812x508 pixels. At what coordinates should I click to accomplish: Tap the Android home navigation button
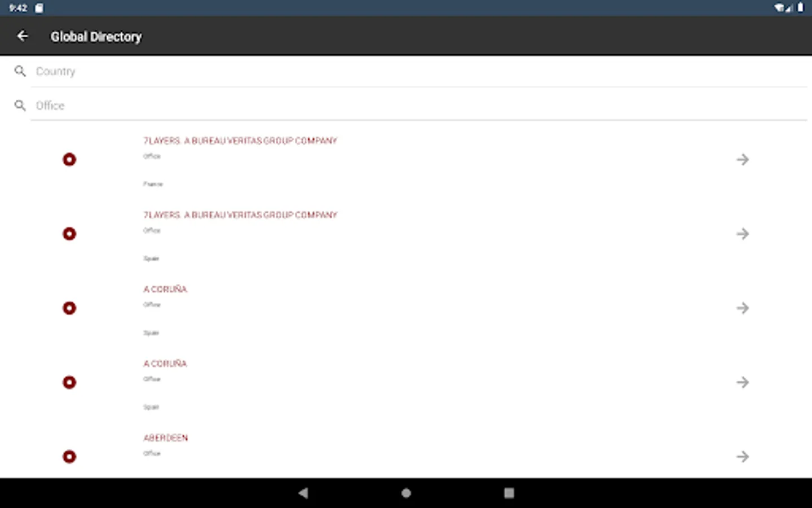[x=406, y=493]
